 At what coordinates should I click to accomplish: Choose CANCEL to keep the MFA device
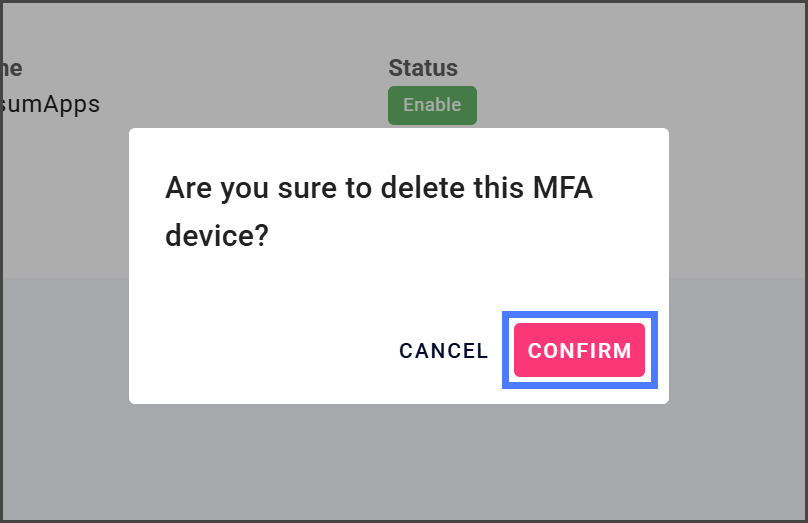click(443, 351)
